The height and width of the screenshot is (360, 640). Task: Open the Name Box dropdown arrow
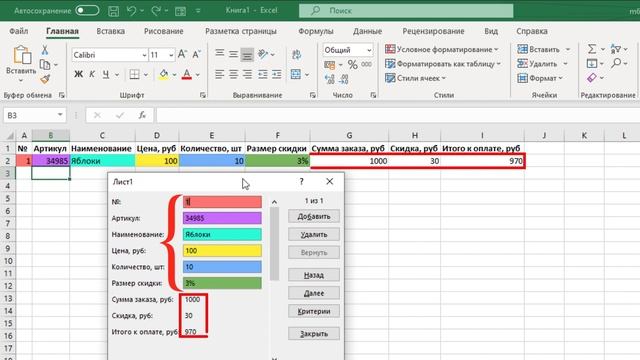(60, 115)
